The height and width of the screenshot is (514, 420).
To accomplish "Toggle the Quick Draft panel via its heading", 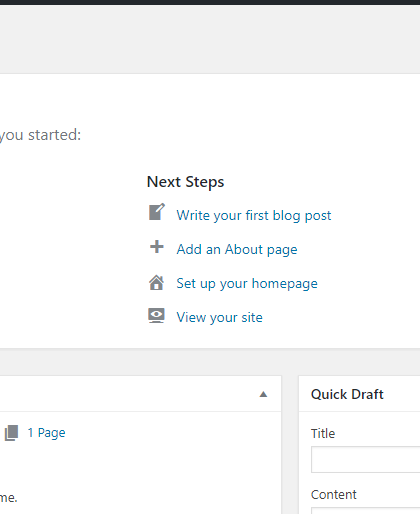I will click(347, 394).
